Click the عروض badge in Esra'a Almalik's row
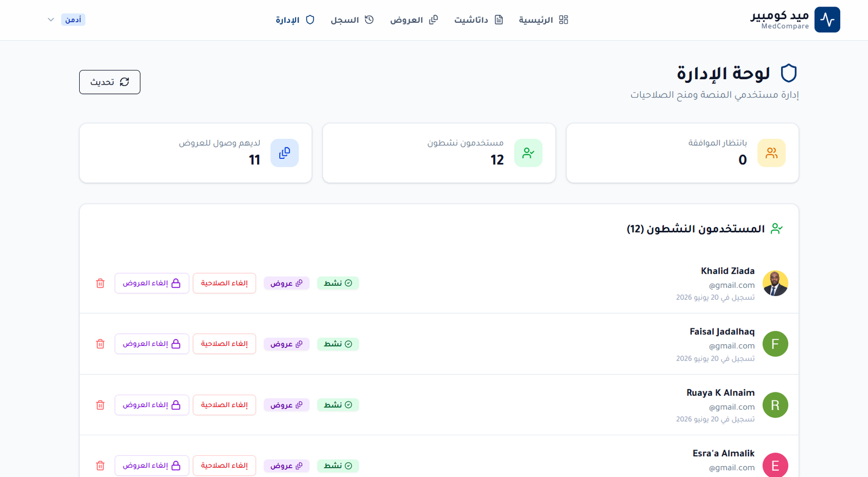 [x=286, y=466]
